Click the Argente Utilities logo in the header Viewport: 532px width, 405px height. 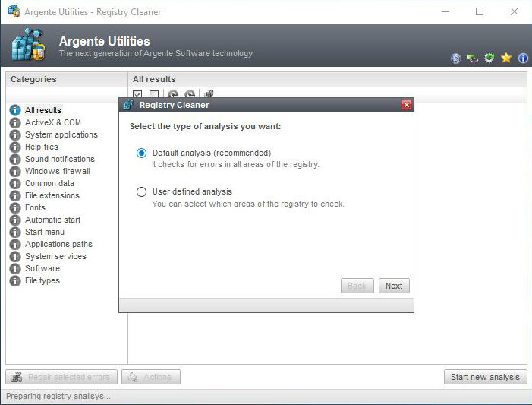pos(29,46)
